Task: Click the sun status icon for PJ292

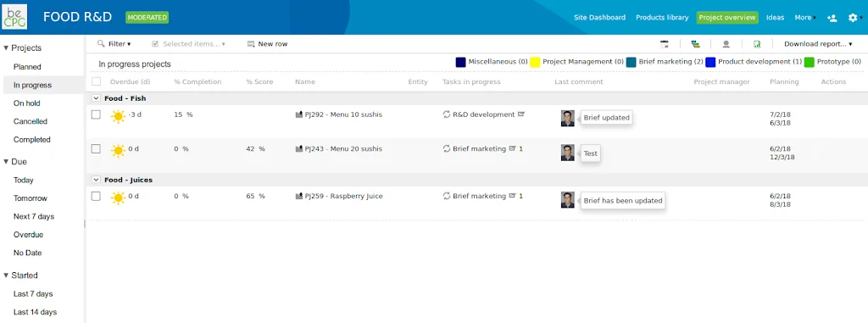Action: click(118, 116)
